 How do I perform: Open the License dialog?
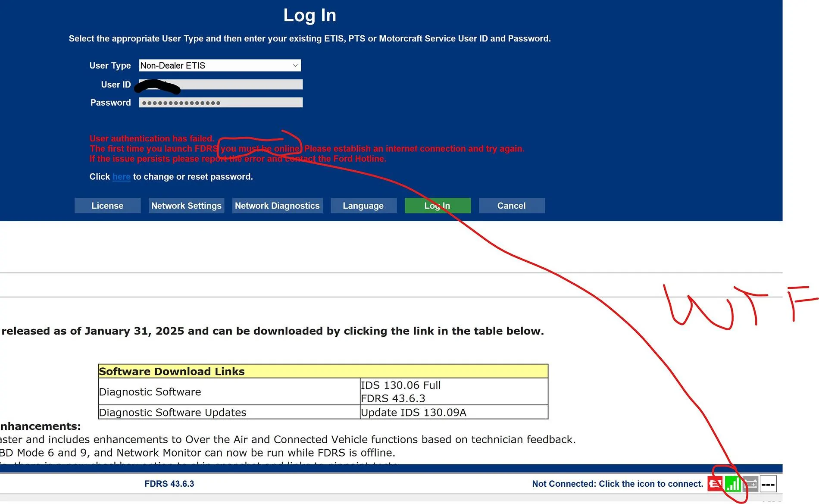pyautogui.click(x=107, y=206)
